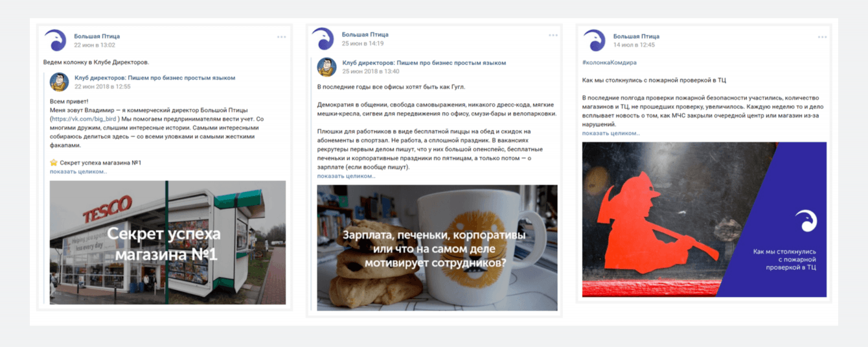
Task: Open Клуб директоров title in the first post
Action: (155, 78)
